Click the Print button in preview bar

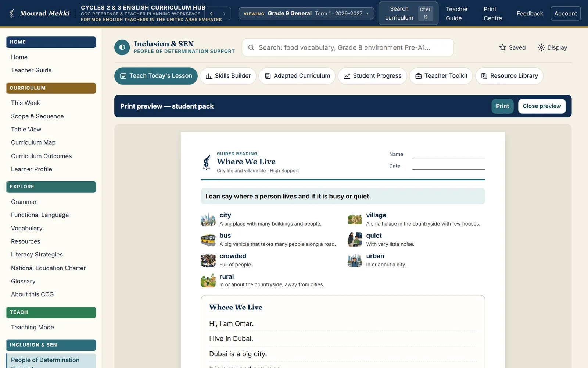(502, 106)
